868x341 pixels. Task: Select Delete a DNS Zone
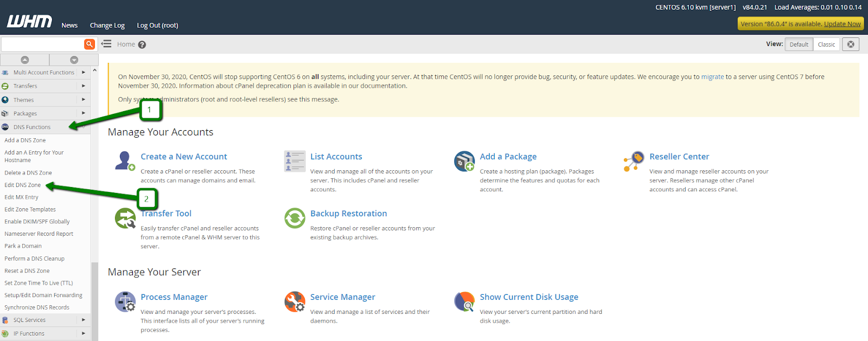pyautogui.click(x=28, y=173)
